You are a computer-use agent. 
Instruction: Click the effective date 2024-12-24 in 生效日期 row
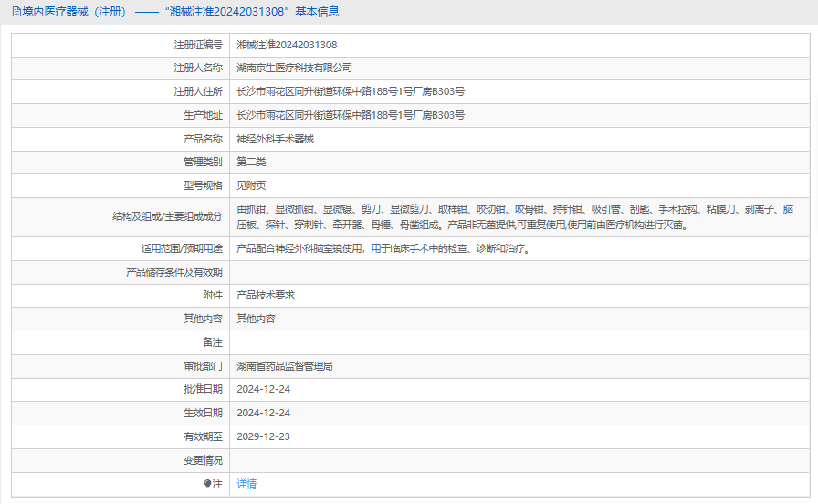coord(264,413)
